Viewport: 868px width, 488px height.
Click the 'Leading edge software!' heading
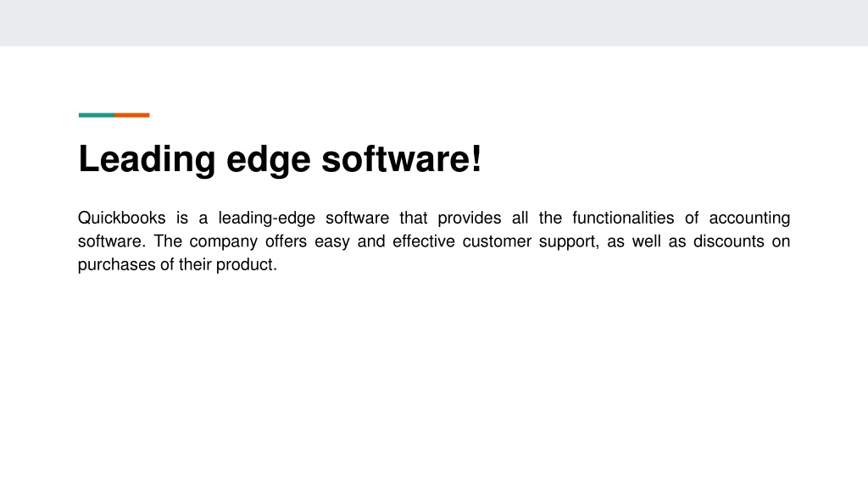click(x=280, y=160)
